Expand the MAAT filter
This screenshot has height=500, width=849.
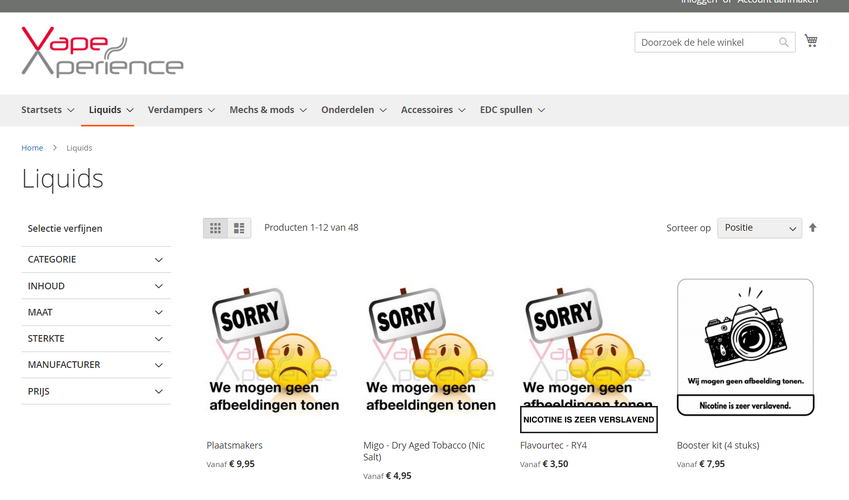point(96,313)
